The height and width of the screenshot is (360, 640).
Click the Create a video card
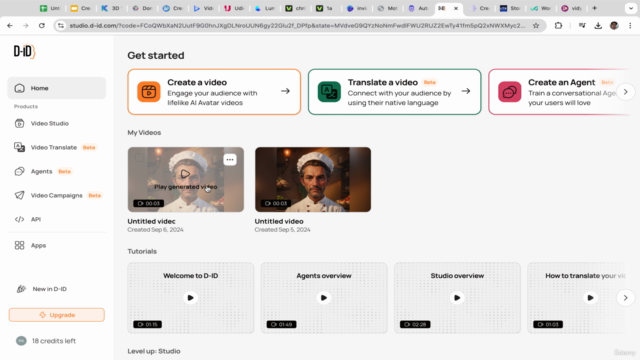click(214, 92)
